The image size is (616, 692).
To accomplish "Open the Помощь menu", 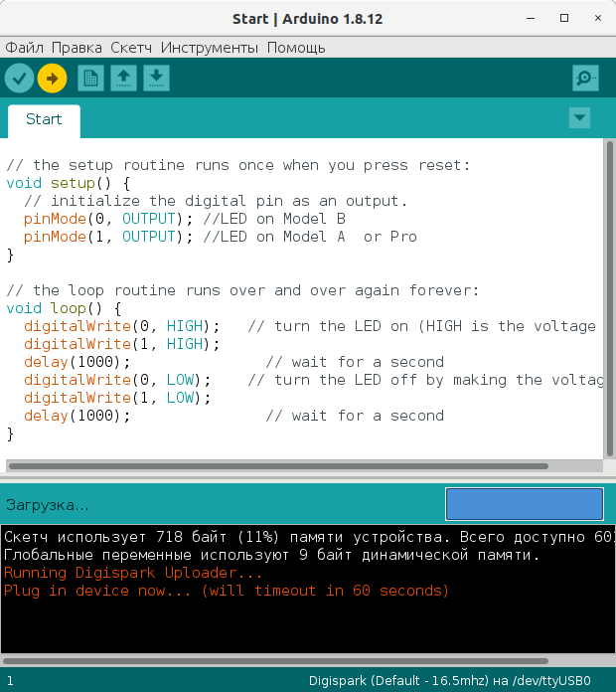I will (x=296, y=48).
